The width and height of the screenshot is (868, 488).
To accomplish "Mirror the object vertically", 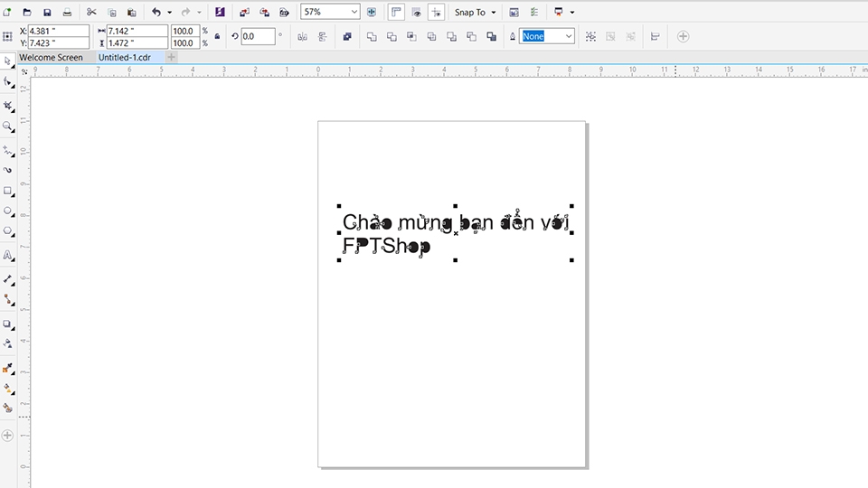I will click(x=322, y=36).
